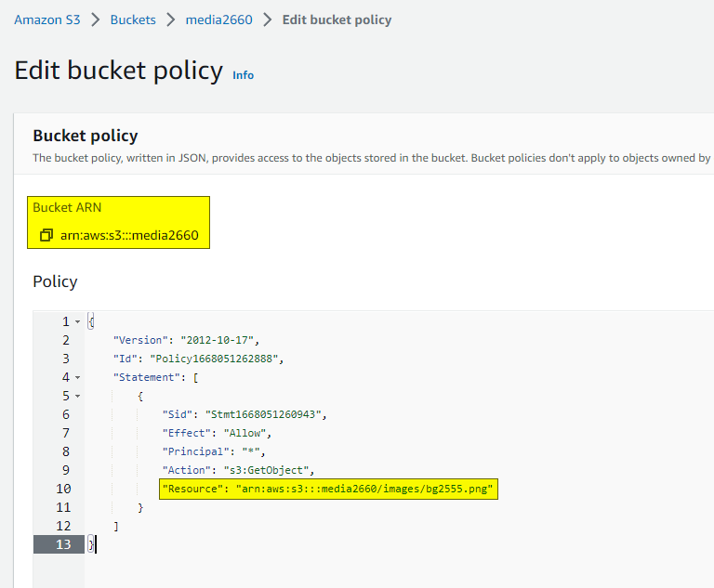Collapse the Statement array at line 4

click(x=78, y=378)
